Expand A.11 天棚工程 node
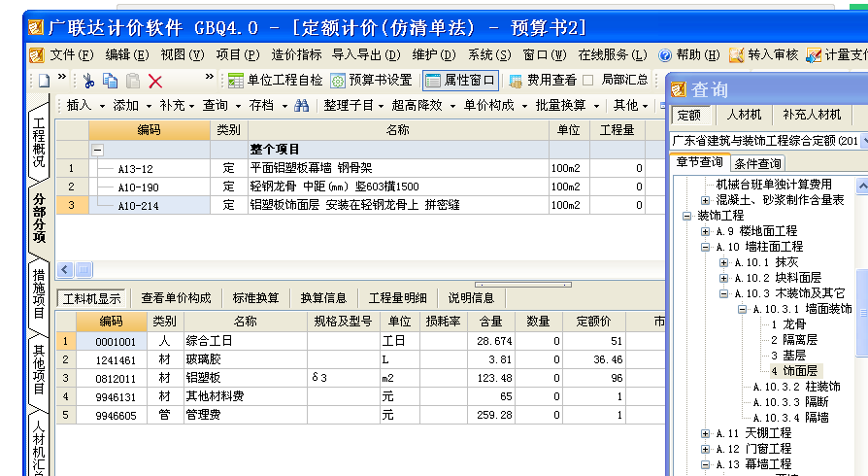The image size is (868, 476). [705, 433]
